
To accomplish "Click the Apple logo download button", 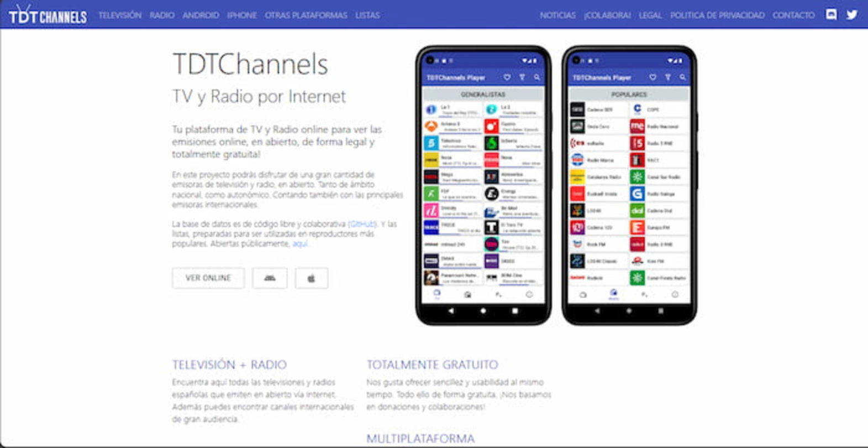I will [311, 278].
